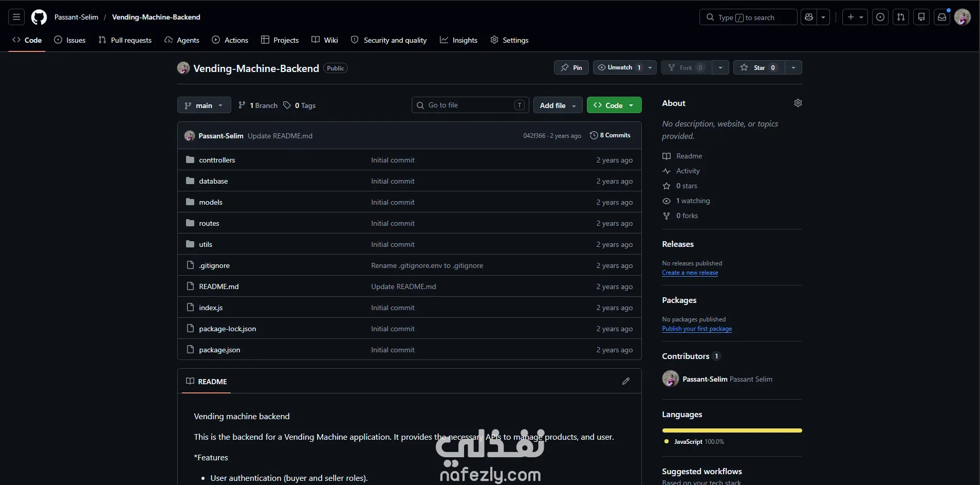Expand the green Code dropdown
The width and height of the screenshot is (980, 485).
click(x=614, y=105)
